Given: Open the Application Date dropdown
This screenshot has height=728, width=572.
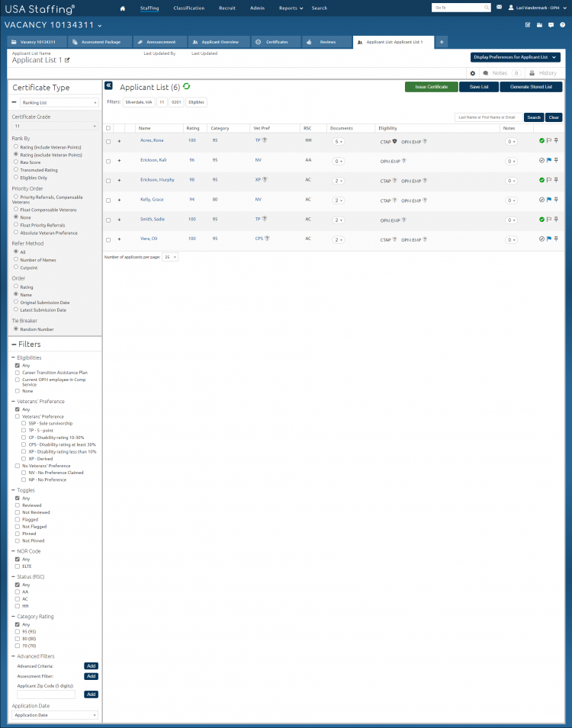Looking at the screenshot, I should click(x=55, y=715).
